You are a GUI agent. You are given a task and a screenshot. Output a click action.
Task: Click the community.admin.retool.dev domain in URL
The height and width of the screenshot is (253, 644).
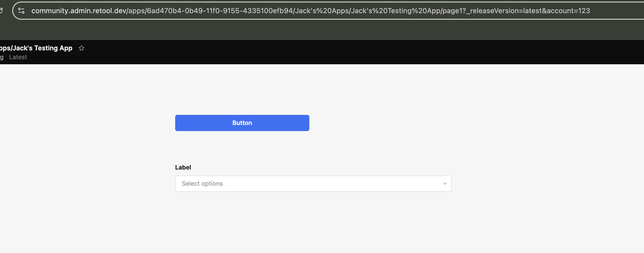point(79,11)
